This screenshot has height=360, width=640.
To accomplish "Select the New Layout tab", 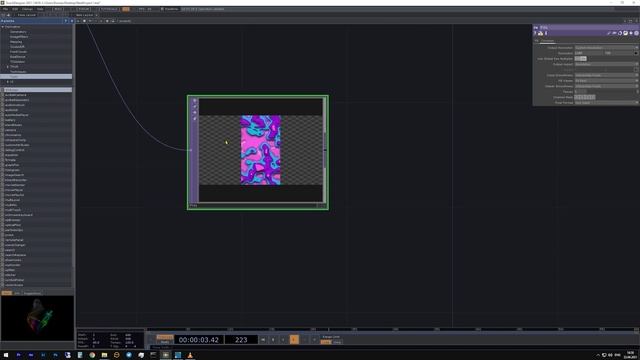I will pyautogui.click(x=84, y=15).
